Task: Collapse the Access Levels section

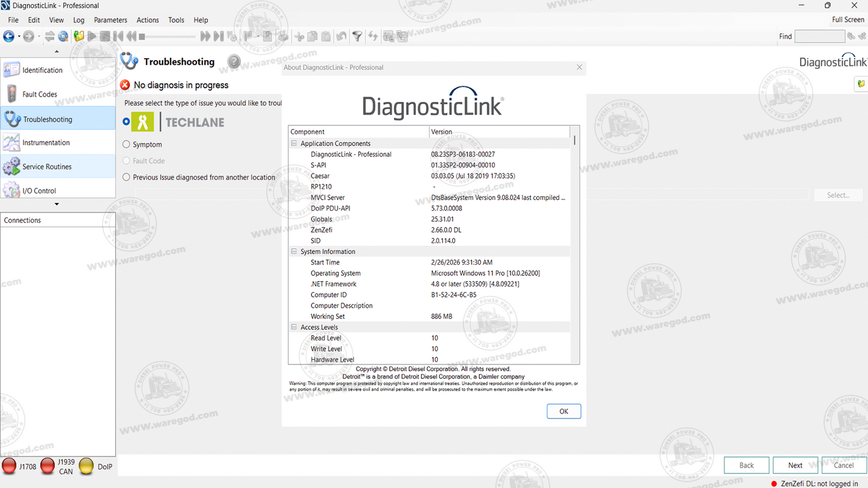Action: pyautogui.click(x=293, y=327)
